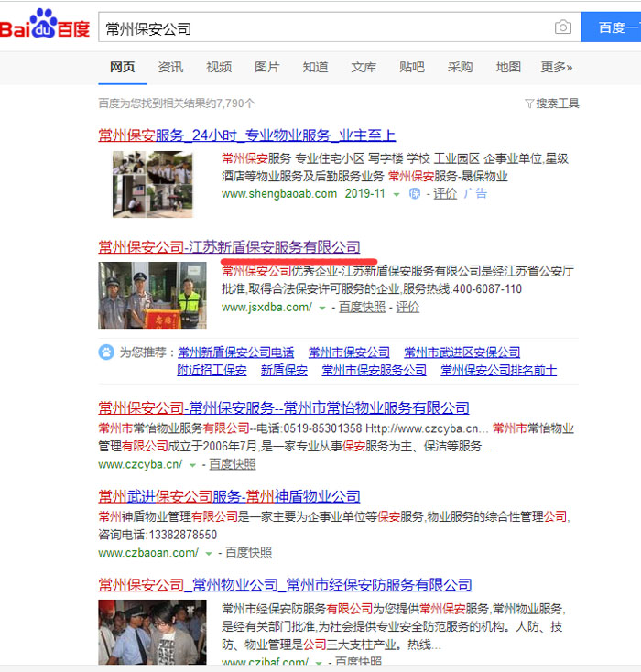Click the Baidu paw recommendation icon
641x672 pixels.
point(106,352)
